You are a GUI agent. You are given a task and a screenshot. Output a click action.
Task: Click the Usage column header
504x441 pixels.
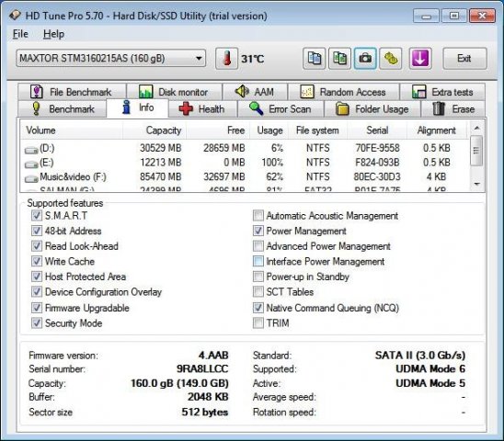(269, 130)
